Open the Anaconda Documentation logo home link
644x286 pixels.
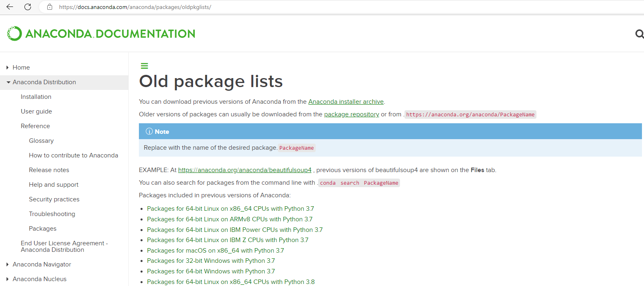coord(101,33)
